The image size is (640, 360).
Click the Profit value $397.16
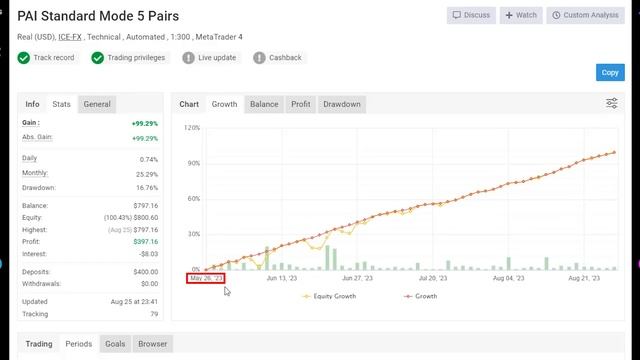tap(146, 242)
